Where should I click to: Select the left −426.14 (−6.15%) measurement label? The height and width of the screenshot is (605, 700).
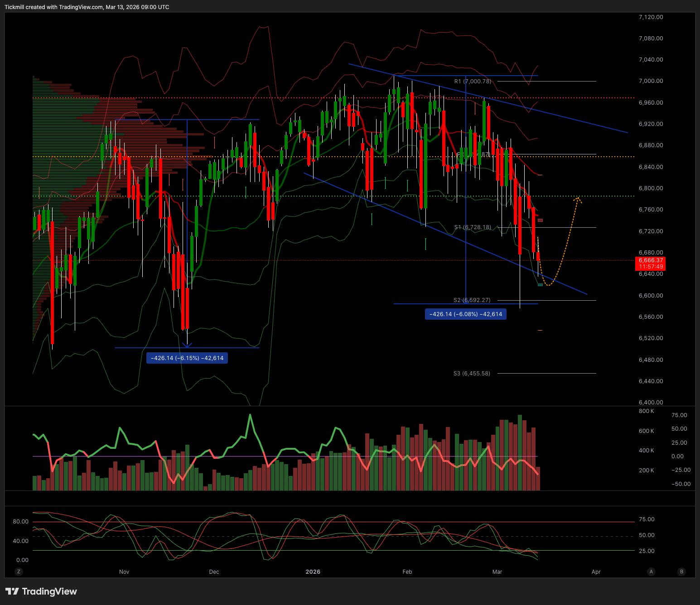(x=187, y=358)
